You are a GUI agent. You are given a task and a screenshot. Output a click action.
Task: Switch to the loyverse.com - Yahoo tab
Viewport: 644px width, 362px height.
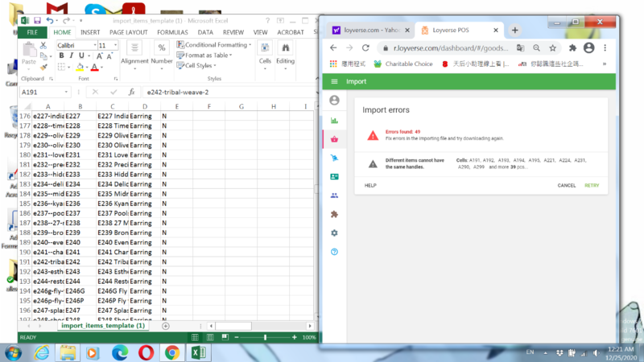[x=371, y=30]
